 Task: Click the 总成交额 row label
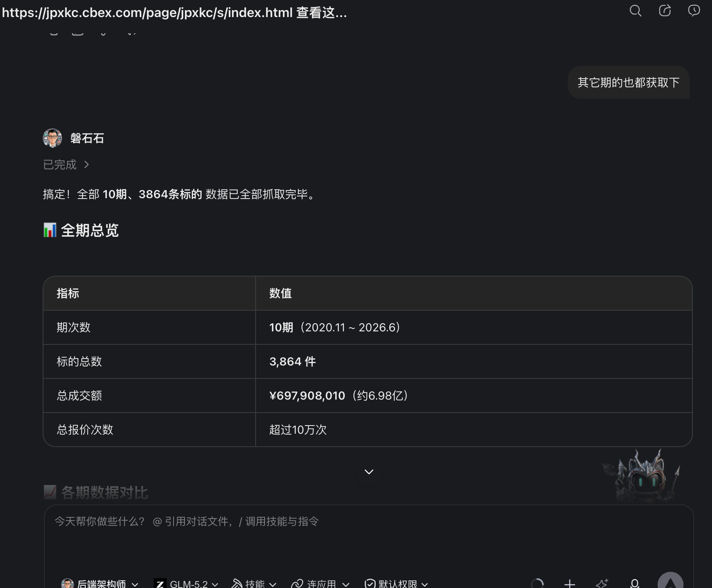coord(79,396)
